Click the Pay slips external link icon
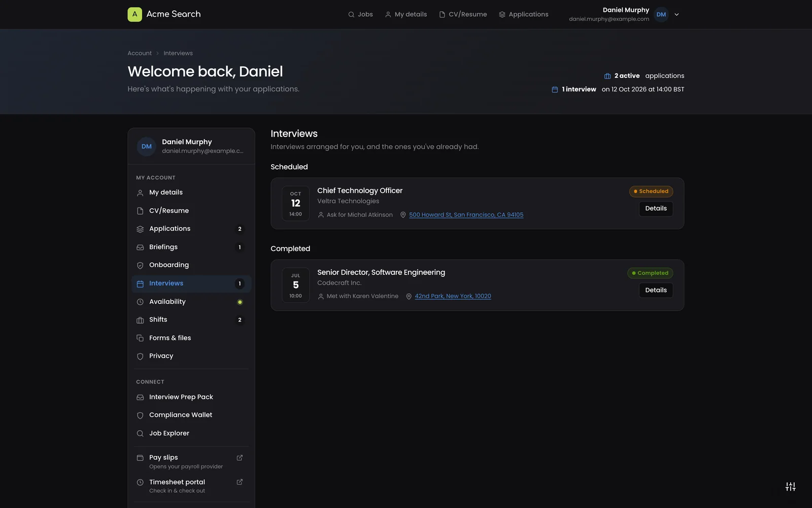This screenshot has height=508, width=812. click(240, 458)
